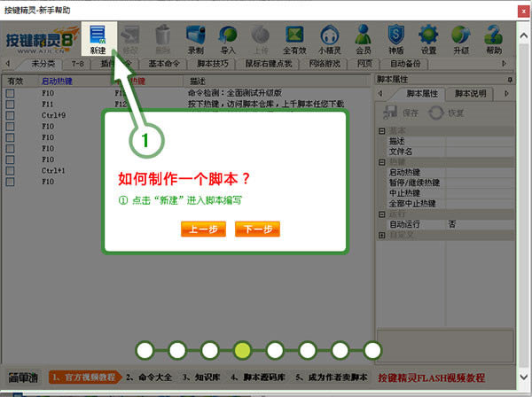Click the 上传 upload icon
The height and width of the screenshot is (397, 532).
coord(261,39)
